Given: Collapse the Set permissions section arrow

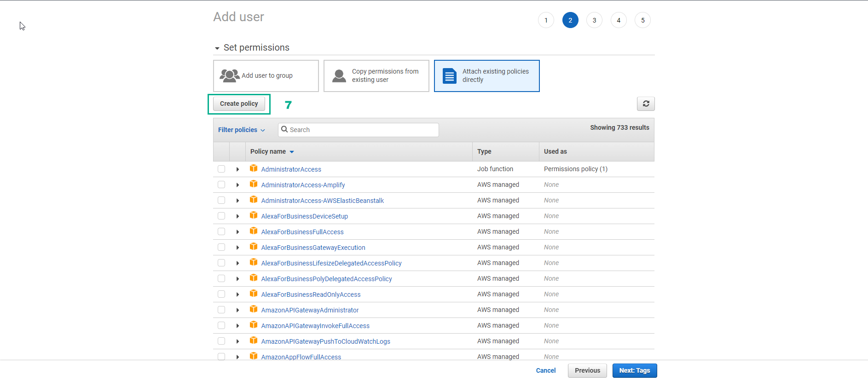Looking at the screenshot, I should 217,48.
